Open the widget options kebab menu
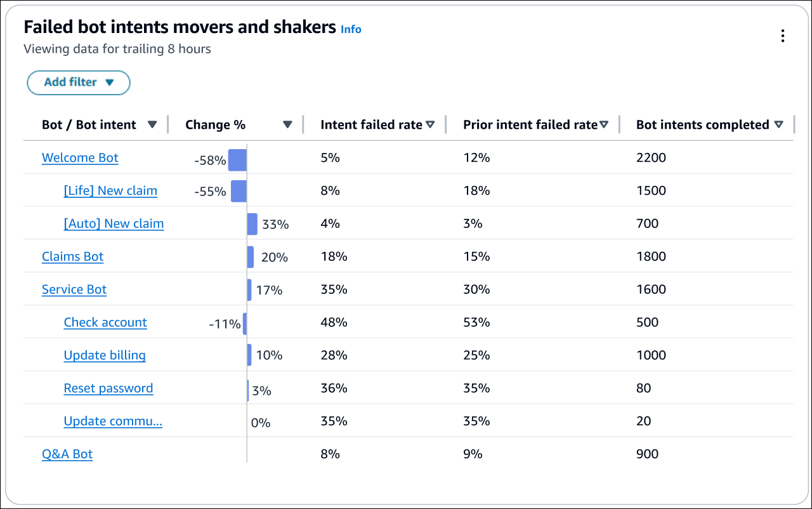 (x=783, y=36)
